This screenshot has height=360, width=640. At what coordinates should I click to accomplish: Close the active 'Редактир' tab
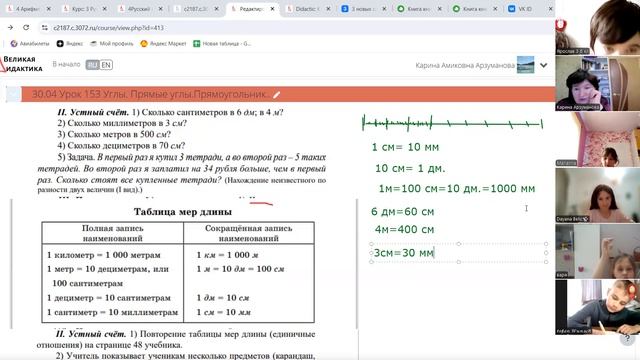[272, 9]
